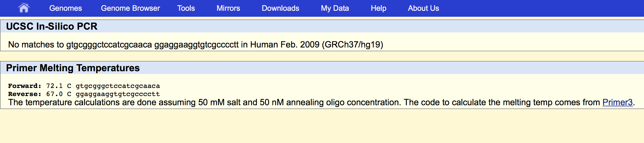Click the home icon in navigation bar

24,8
